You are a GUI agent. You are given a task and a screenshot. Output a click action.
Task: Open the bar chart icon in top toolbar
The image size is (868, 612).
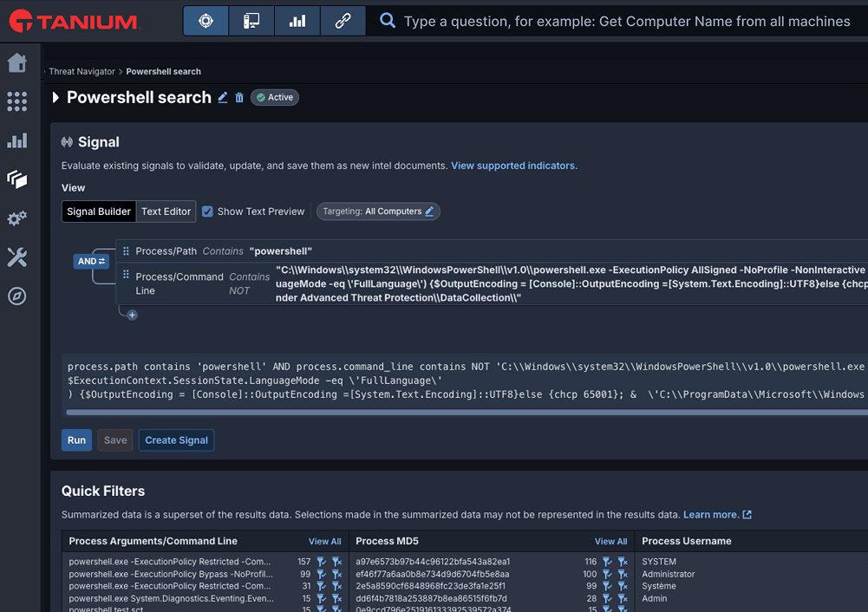[297, 21]
